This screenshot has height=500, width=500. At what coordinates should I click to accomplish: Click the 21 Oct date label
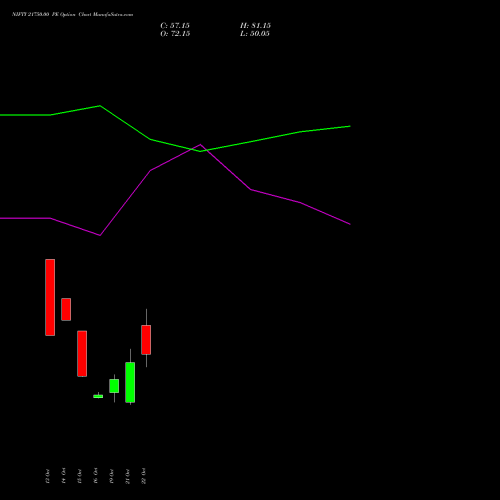click(x=127, y=476)
